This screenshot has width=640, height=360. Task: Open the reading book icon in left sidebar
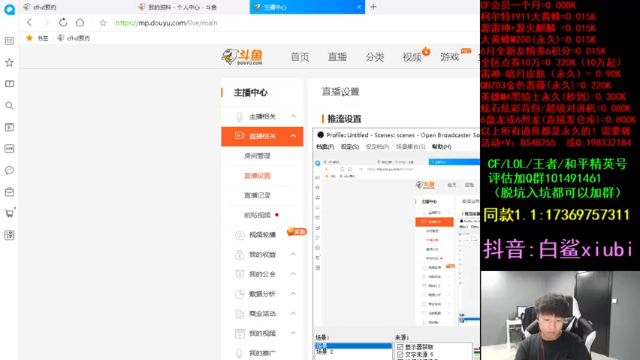[9, 84]
